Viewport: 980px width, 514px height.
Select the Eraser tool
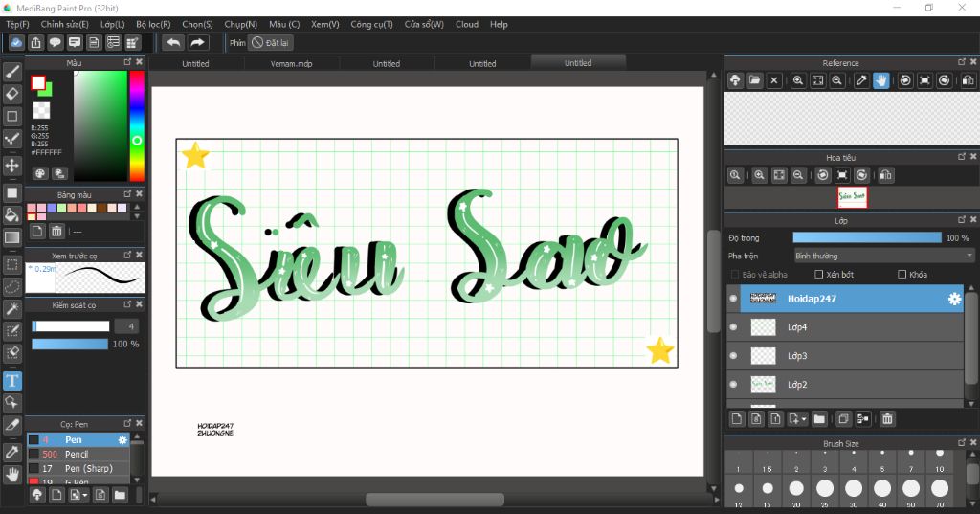[x=11, y=94]
